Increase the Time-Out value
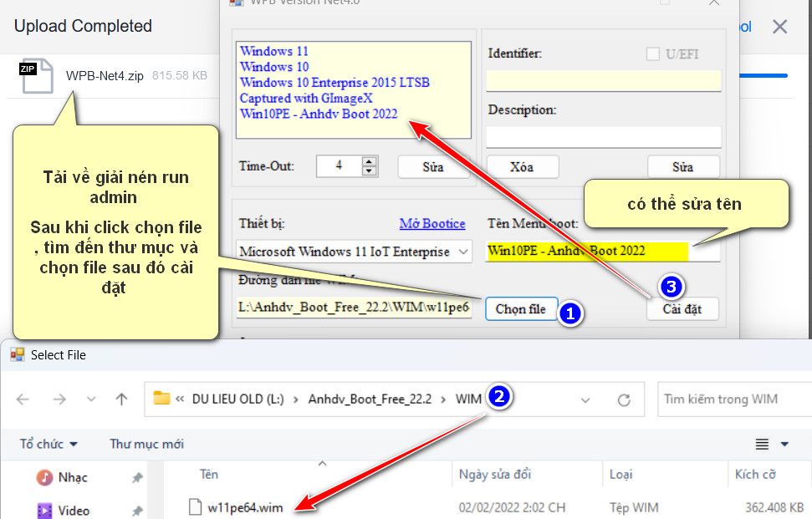This screenshot has width=812, height=519. (x=370, y=161)
